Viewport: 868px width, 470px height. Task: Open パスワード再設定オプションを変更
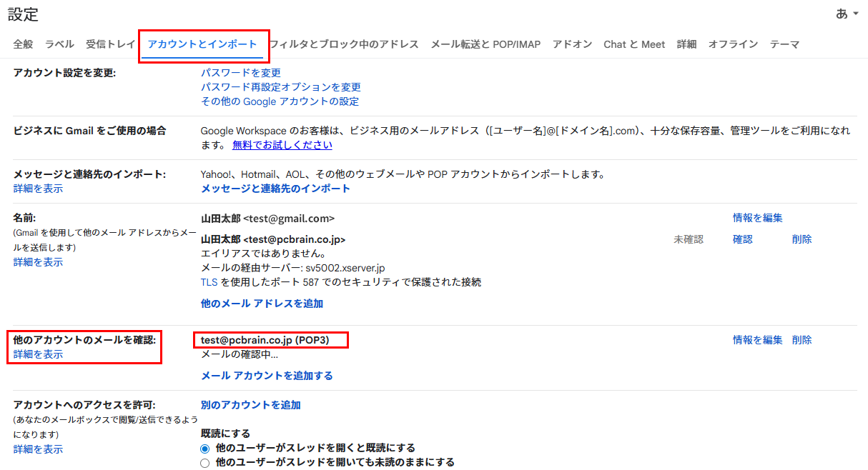[x=280, y=86]
